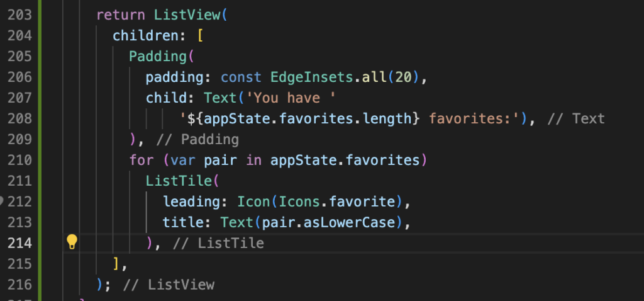Click line number 216 in the gutter
Image resolution: width=644 pixels, height=301 pixels.
tap(19, 284)
